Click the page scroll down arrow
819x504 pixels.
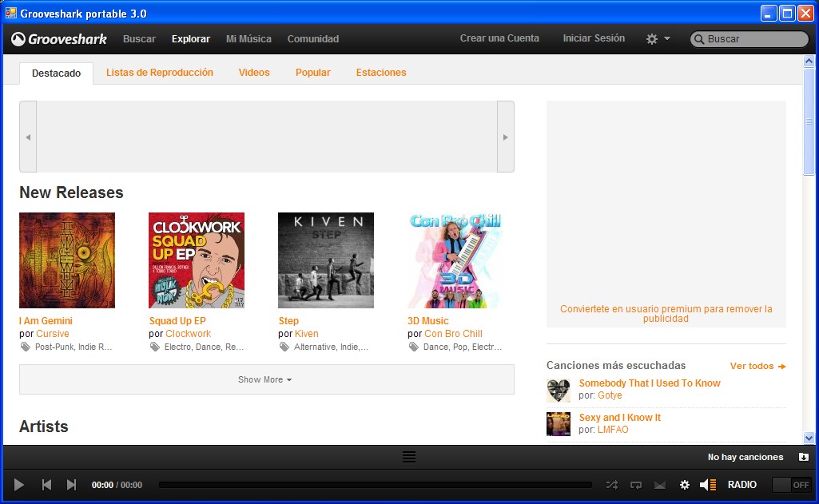point(809,438)
